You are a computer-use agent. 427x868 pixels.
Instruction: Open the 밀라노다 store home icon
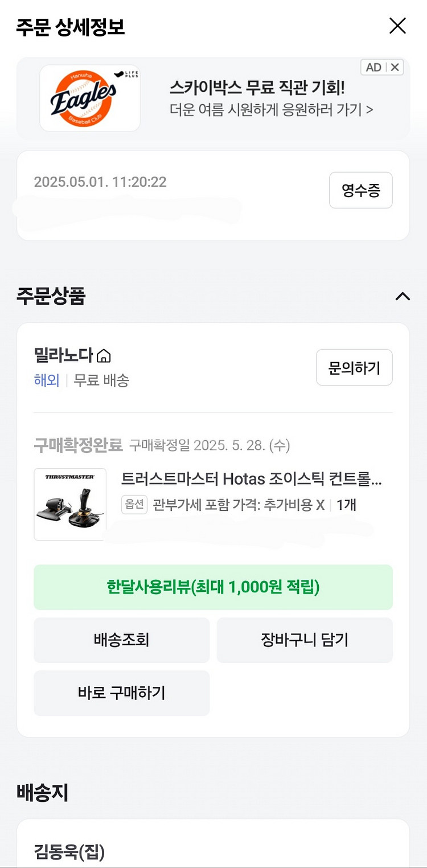pyautogui.click(x=104, y=357)
